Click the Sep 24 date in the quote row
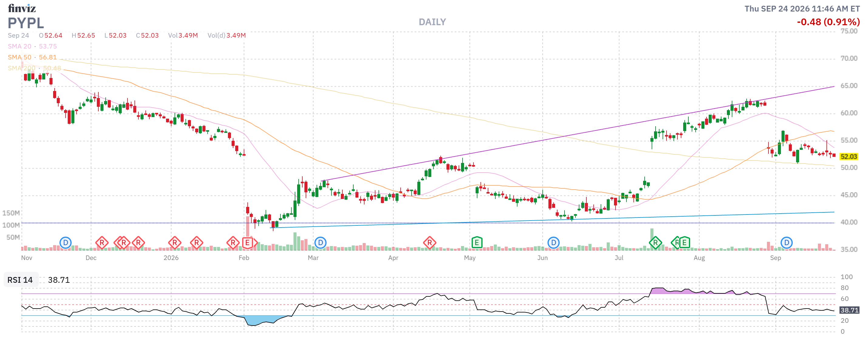 click(x=19, y=35)
